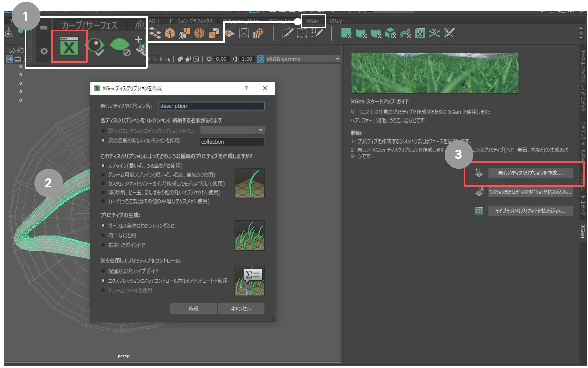Select placement and shape guides option

coord(103,271)
